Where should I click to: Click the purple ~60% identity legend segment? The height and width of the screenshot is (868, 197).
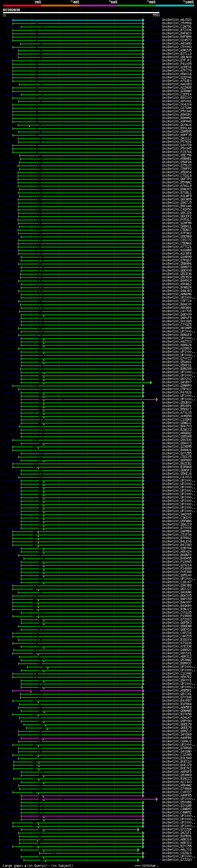(99, 6)
